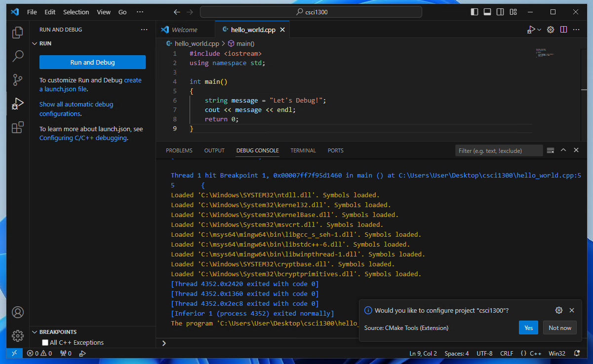
Task: Switch to the PROBLEMS panel tab
Action: 179,150
